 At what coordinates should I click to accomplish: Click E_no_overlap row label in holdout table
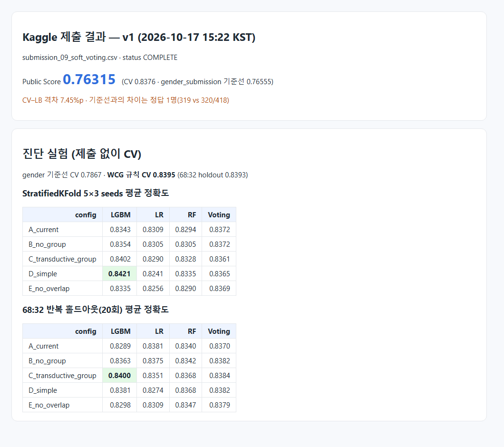click(49, 405)
